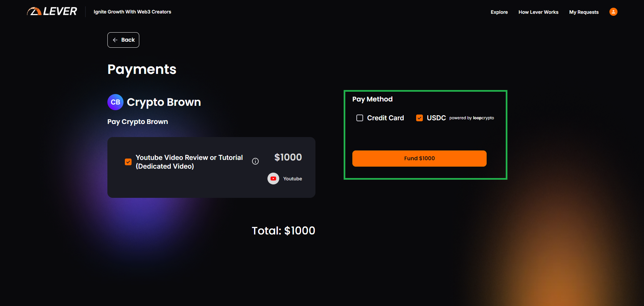This screenshot has height=306, width=644.
Task: Go to My Requests
Action: [x=584, y=12]
